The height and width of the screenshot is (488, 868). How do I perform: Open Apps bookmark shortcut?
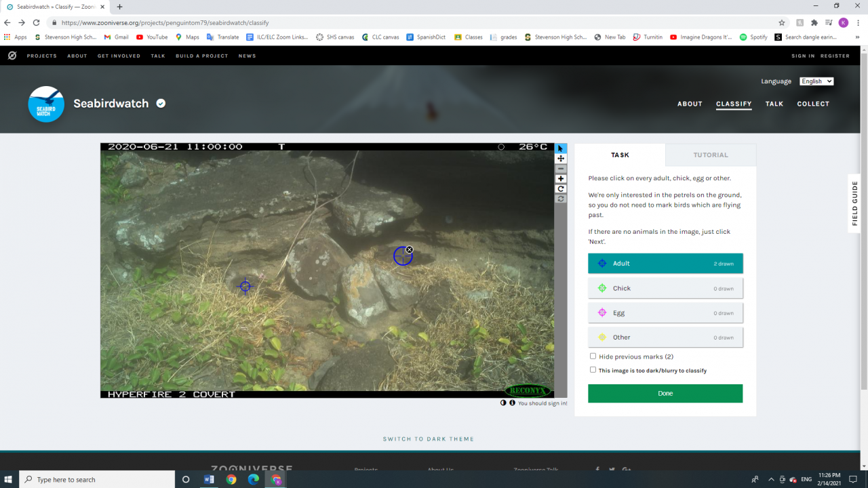point(16,37)
